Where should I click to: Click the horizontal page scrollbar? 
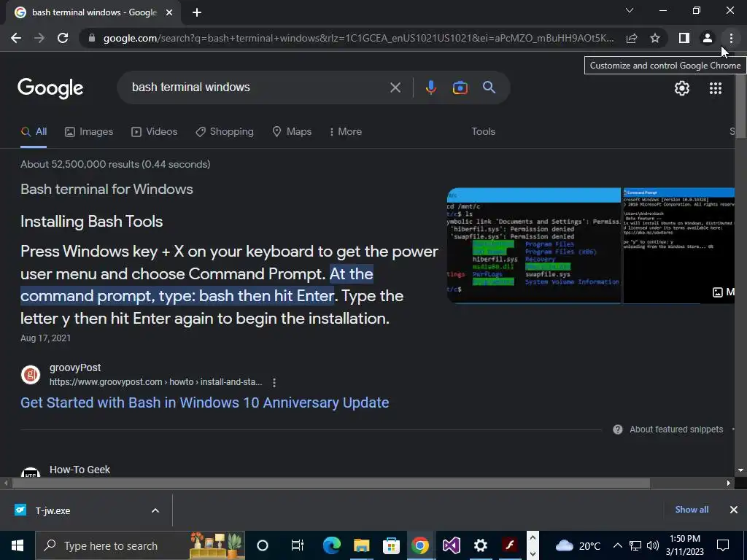330,483
